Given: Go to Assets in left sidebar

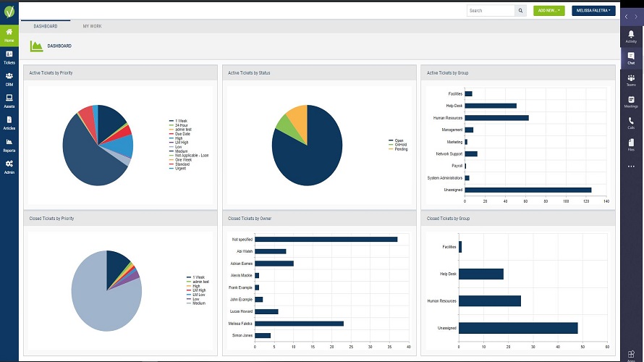Looking at the screenshot, I should 9,101.
